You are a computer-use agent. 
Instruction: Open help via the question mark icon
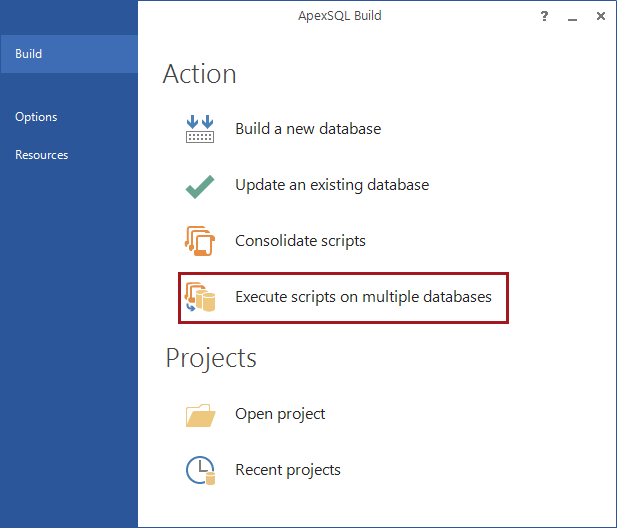click(x=544, y=16)
